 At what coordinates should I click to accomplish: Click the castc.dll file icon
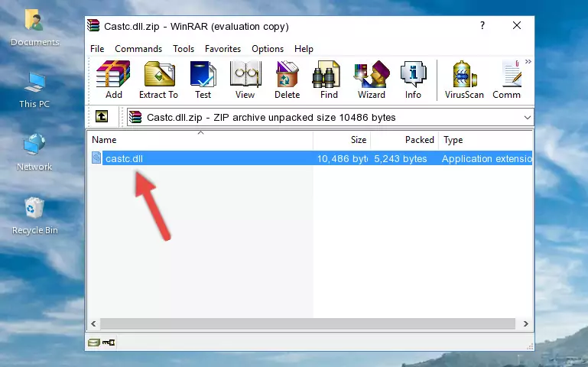pos(96,158)
